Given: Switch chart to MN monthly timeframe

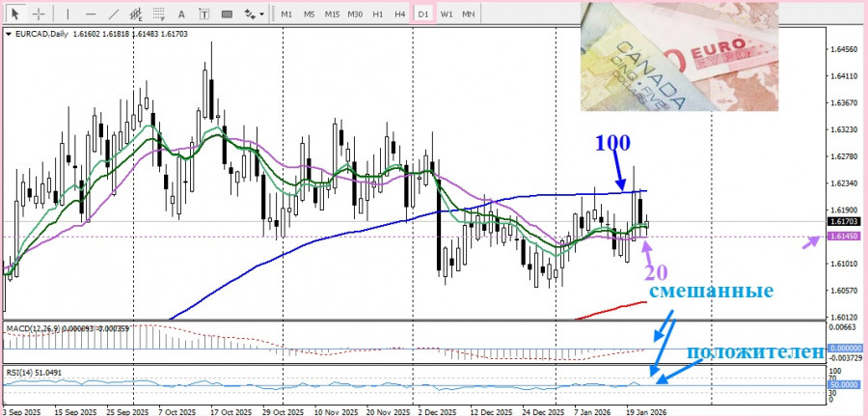Looking at the screenshot, I should coord(469,14).
